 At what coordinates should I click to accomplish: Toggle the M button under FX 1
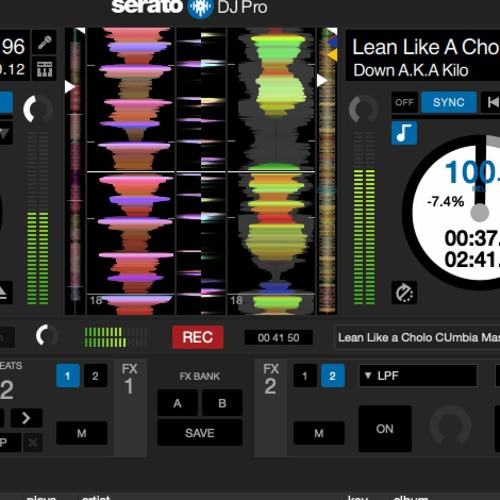[82, 433]
